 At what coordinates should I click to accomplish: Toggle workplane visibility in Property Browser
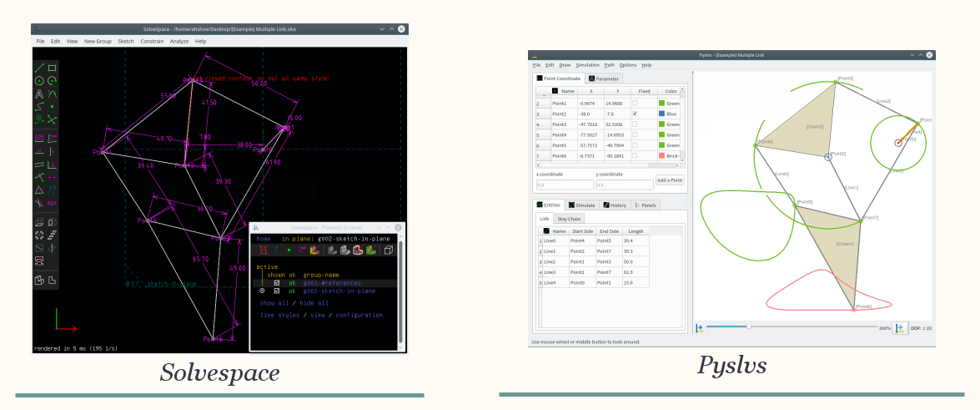[264, 250]
